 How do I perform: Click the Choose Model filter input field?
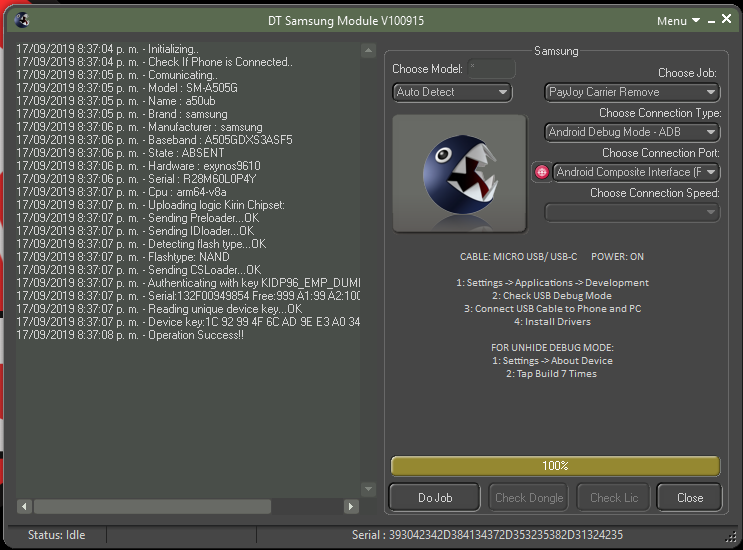[x=491, y=69]
